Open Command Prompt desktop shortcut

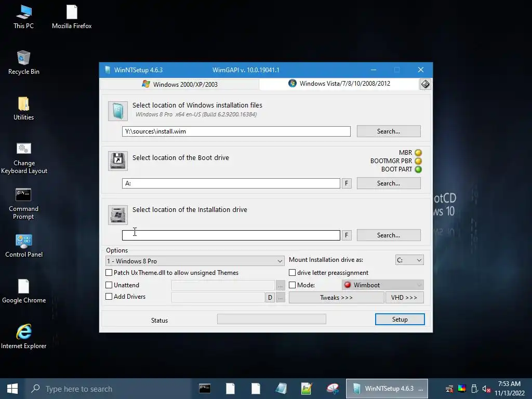23,204
